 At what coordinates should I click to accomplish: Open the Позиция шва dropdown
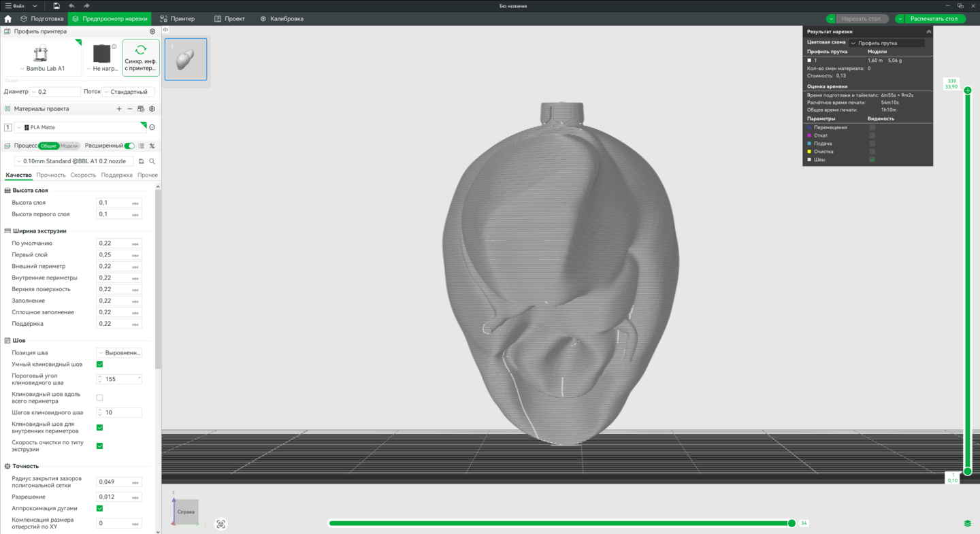point(119,353)
